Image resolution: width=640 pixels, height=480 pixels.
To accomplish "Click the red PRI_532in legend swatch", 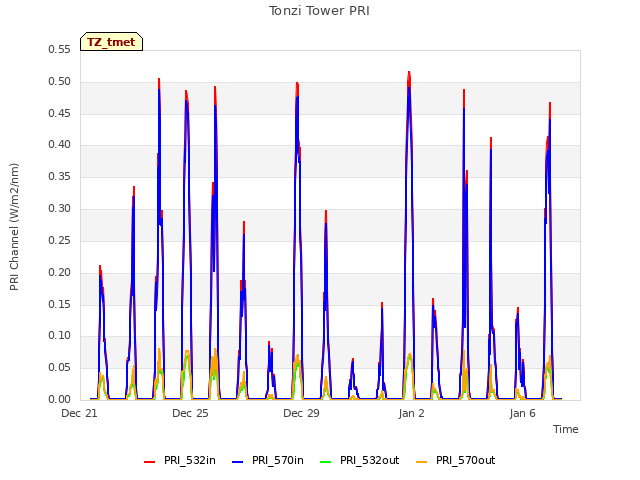I will point(149,462).
